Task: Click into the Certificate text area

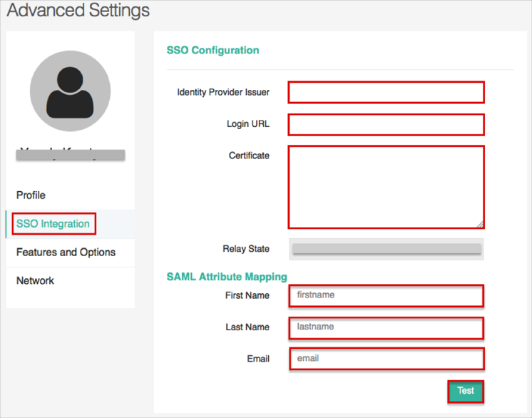Action: pos(386,186)
